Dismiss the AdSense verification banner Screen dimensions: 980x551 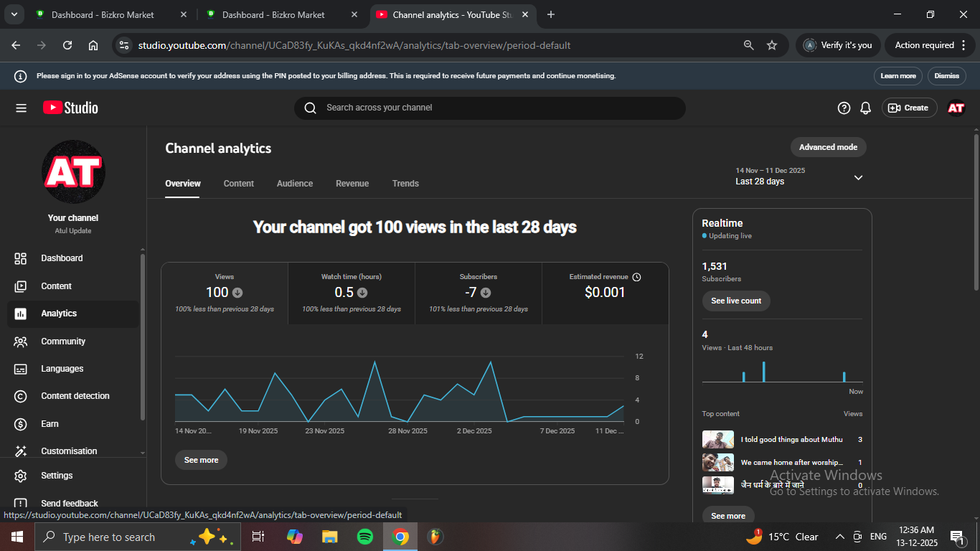pos(946,76)
